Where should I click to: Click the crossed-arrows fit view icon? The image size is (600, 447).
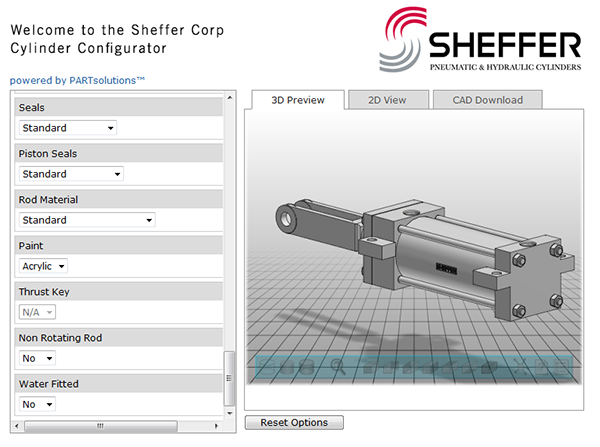[520, 367]
